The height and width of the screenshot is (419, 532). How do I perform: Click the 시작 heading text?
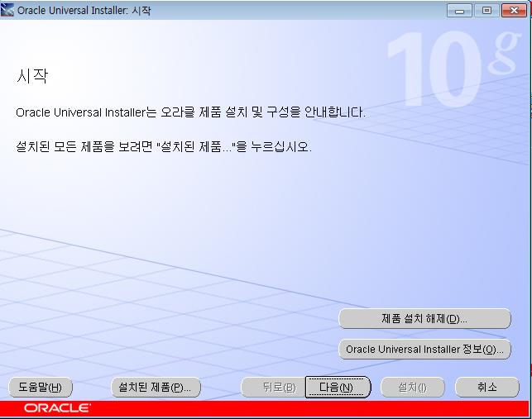point(32,75)
